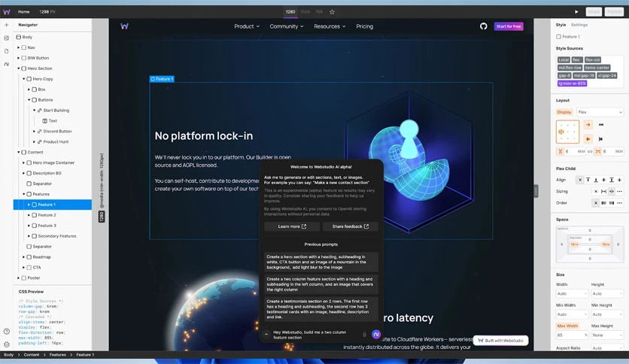Click the bug report icon at sidebar bottom

[x=7, y=344]
